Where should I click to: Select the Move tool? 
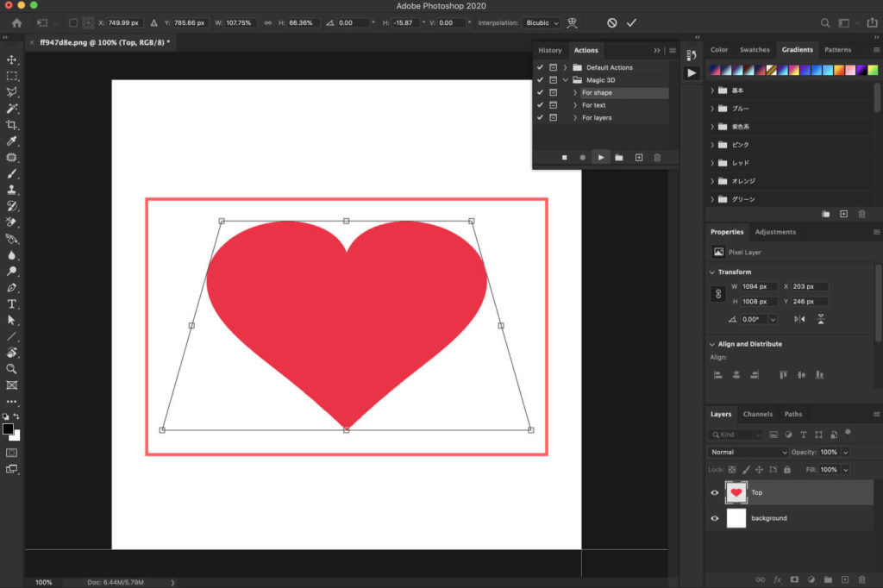click(x=11, y=59)
